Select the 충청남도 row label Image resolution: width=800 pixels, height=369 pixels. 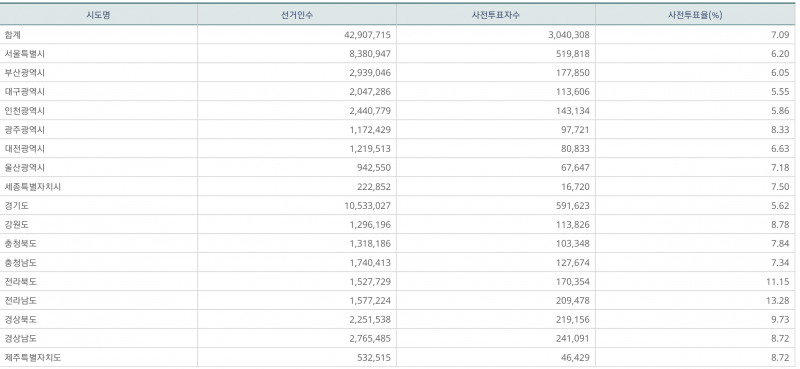20,263
